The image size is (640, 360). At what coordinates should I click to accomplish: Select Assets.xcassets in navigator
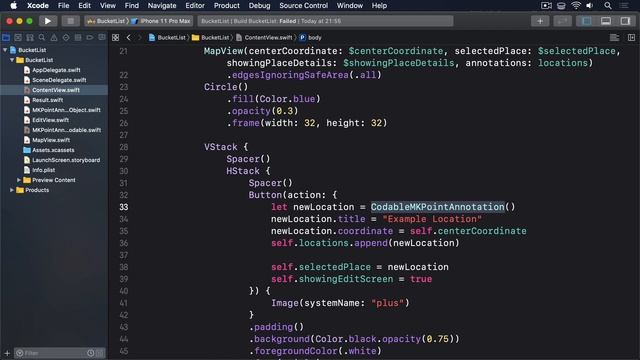pos(53,150)
